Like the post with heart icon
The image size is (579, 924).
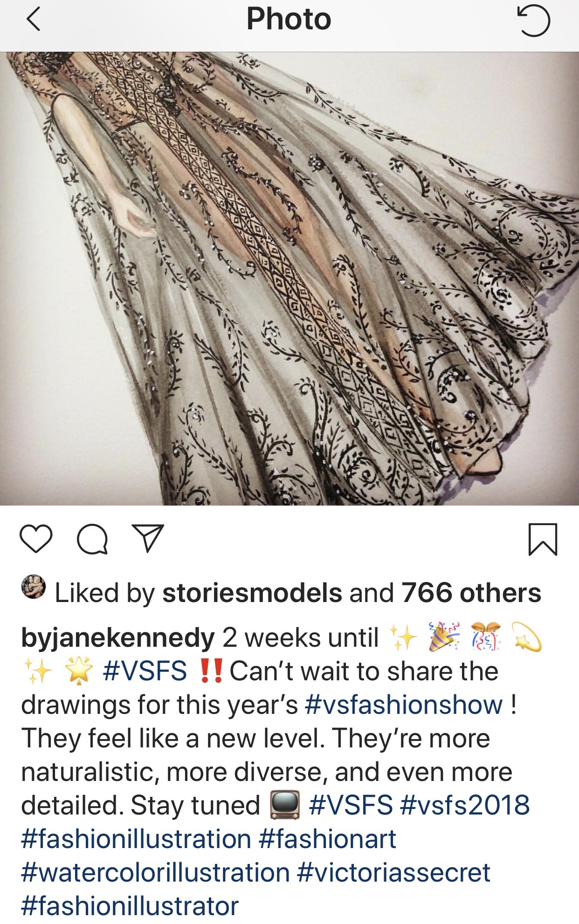click(36, 539)
